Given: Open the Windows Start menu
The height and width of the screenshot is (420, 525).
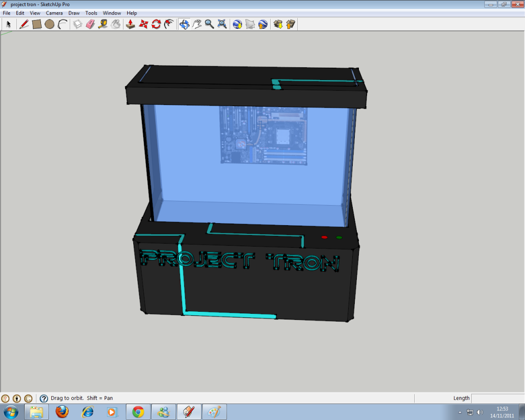Looking at the screenshot, I should point(11,411).
